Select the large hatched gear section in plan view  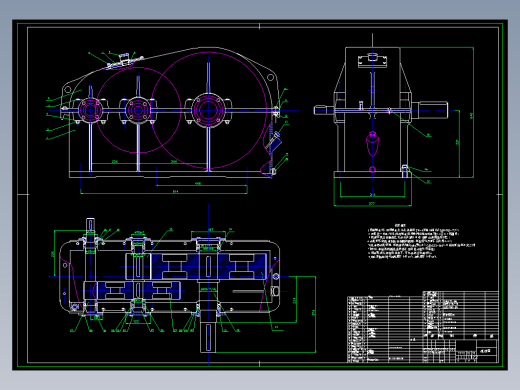(x=209, y=266)
